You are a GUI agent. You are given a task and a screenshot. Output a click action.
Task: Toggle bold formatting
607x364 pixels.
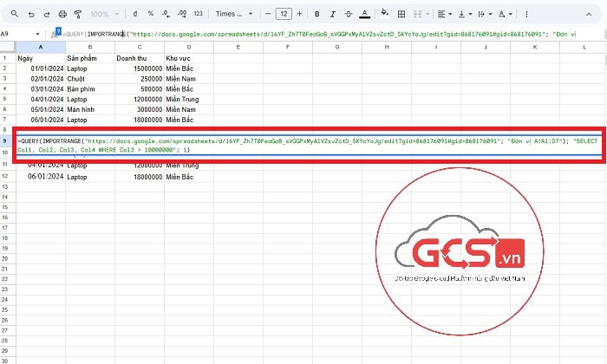coord(317,14)
